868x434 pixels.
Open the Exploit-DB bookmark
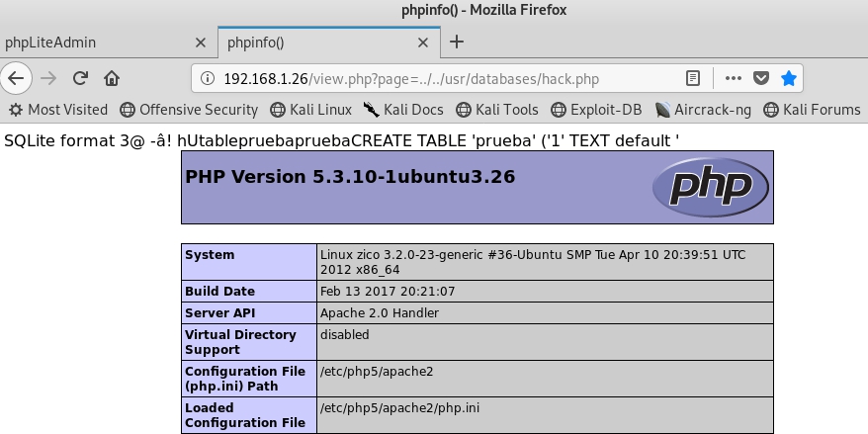596,110
